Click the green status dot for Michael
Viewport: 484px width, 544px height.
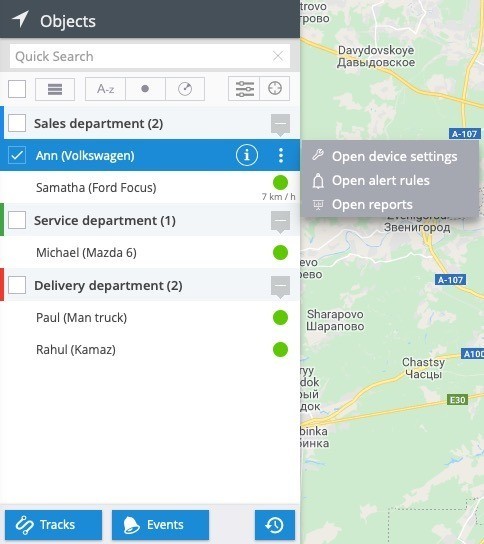pos(280,252)
